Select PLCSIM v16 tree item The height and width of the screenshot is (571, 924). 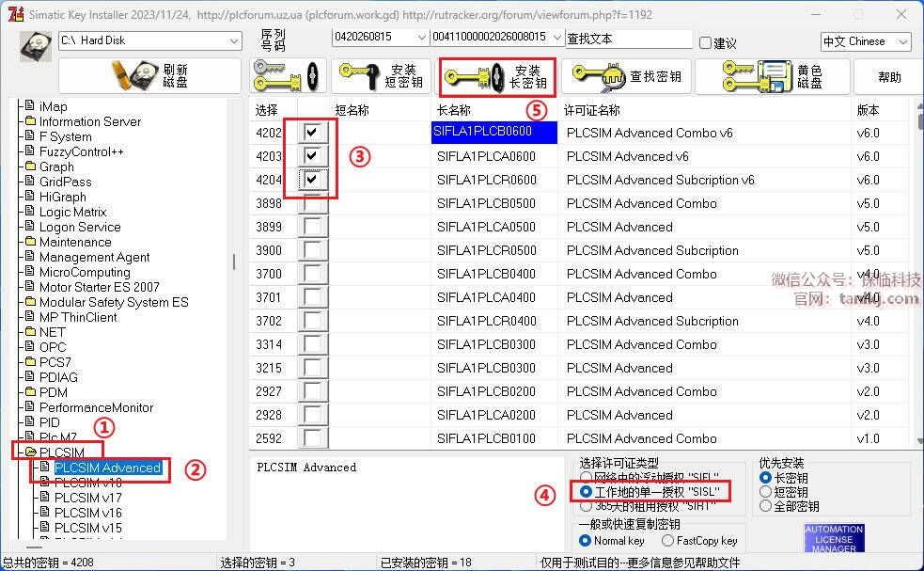pyautogui.click(x=87, y=513)
